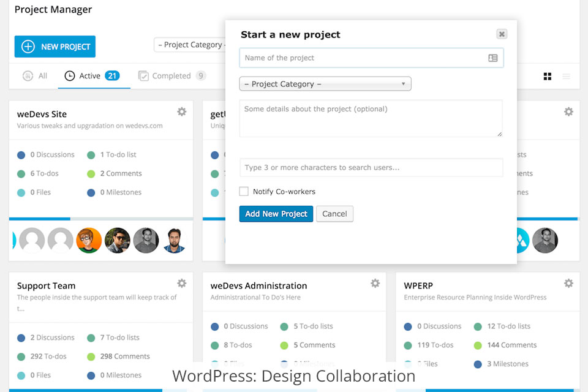Switch to grid view icon
Viewport: 588px width, 392px height.
(548, 77)
